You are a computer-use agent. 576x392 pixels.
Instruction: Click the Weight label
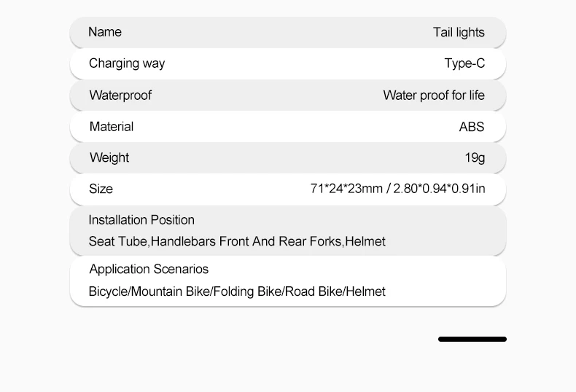pyautogui.click(x=109, y=158)
